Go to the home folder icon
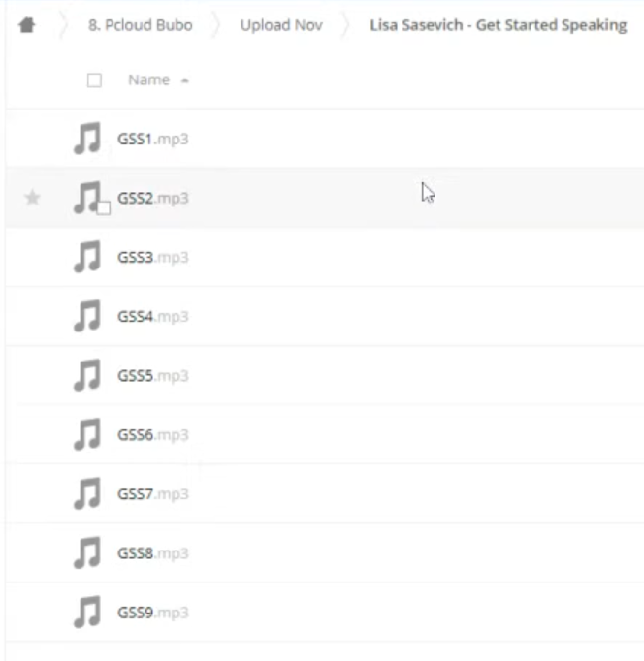 (x=27, y=25)
